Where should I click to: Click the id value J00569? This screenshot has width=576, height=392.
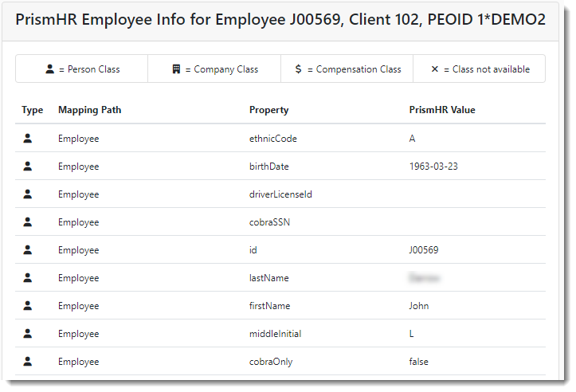423,250
